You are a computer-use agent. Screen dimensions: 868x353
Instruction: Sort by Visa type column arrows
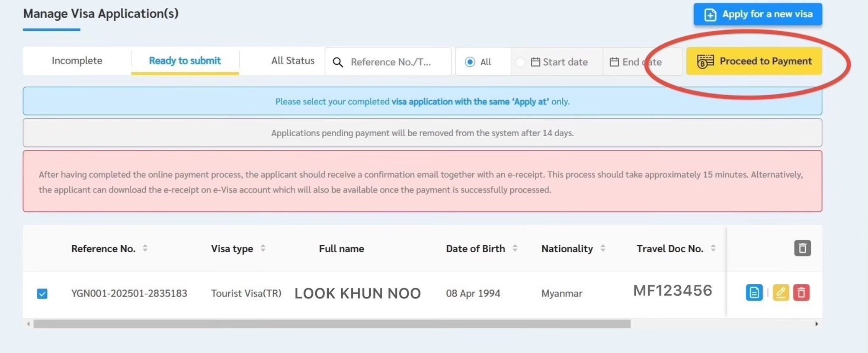coord(263,248)
